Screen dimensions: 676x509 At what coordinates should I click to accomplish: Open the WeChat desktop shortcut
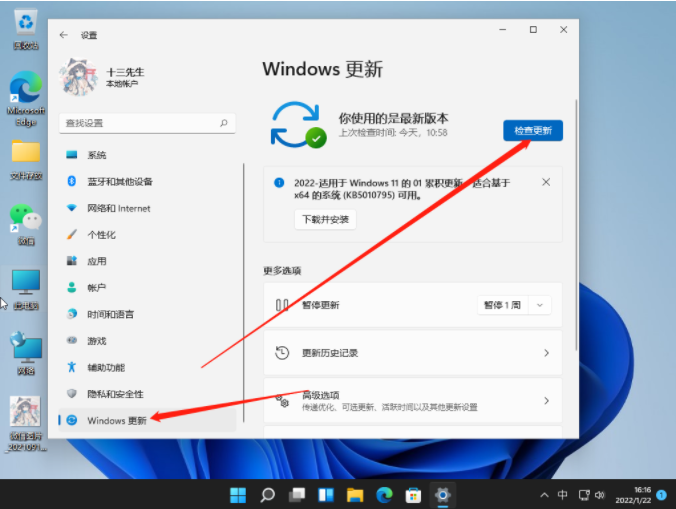[x=25, y=219]
